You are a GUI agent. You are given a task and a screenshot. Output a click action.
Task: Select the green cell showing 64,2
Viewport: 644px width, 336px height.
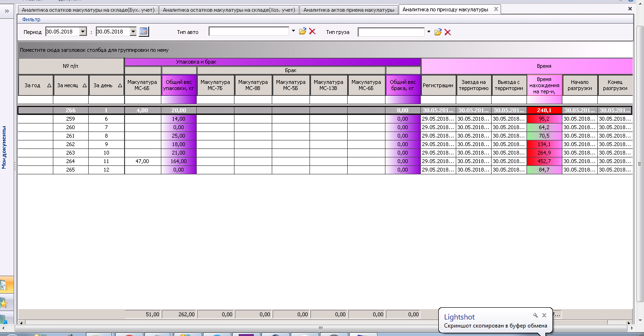coord(544,127)
